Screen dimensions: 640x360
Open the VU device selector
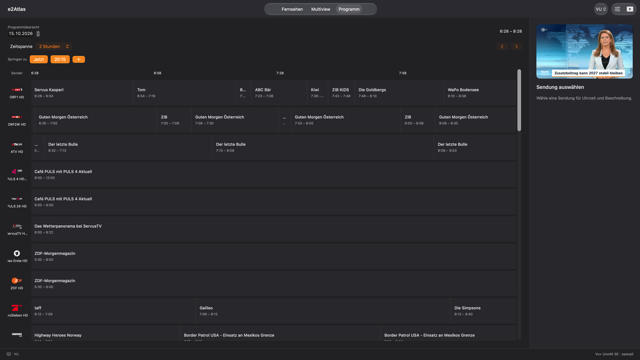click(x=600, y=9)
